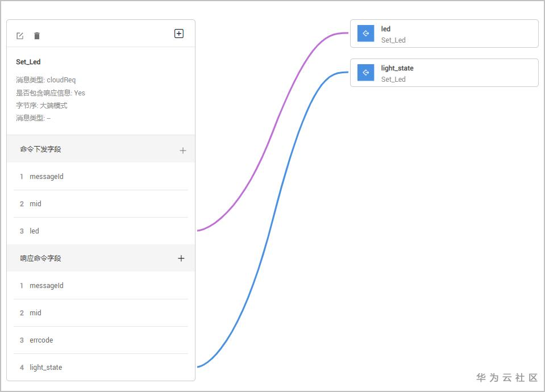The height and width of the screenshot is (392, 545).
Task: Click the 华为云社区 watermark text
Action: click(x=507, y=378)
